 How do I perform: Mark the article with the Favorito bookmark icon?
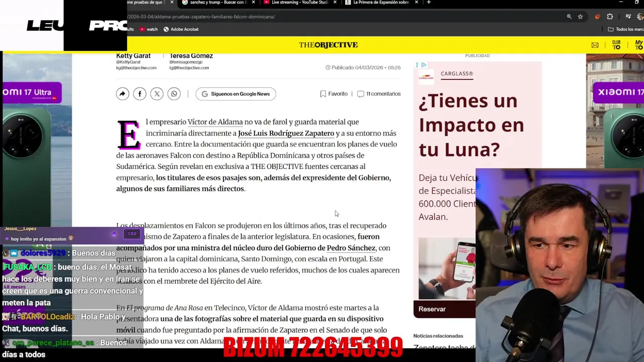pyautogui.click(x=323, y=94)
